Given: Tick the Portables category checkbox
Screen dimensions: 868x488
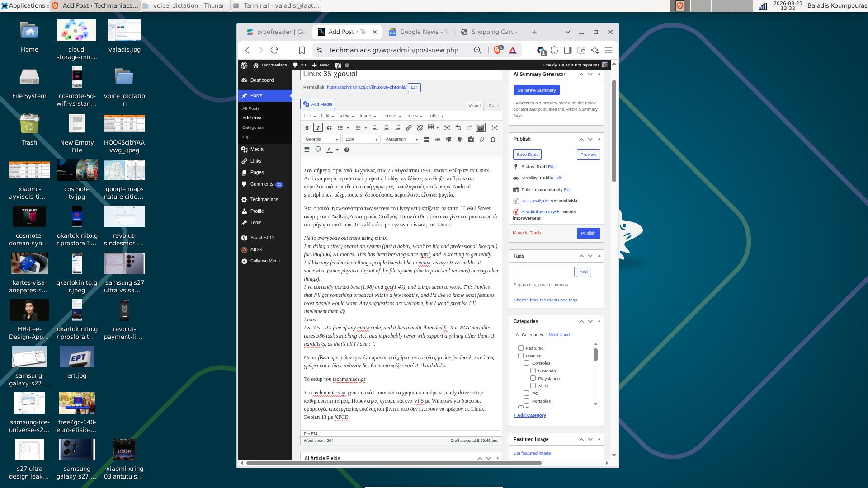Looking at the screenshot, I should click(x=527, y=401).
